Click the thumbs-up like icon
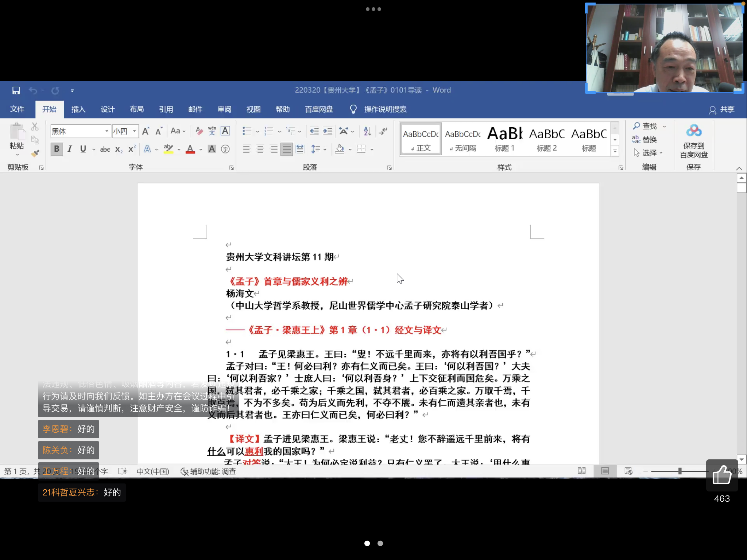 [x=722, y=475]
